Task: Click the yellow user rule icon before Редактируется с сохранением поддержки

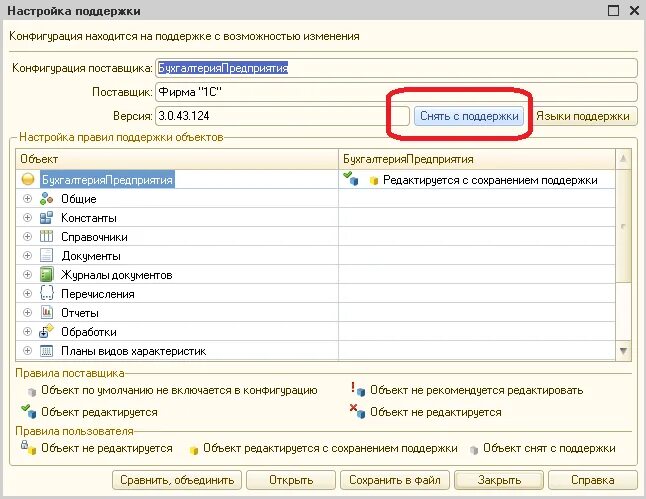Action: pyautogui.click(x=374, y=180)
